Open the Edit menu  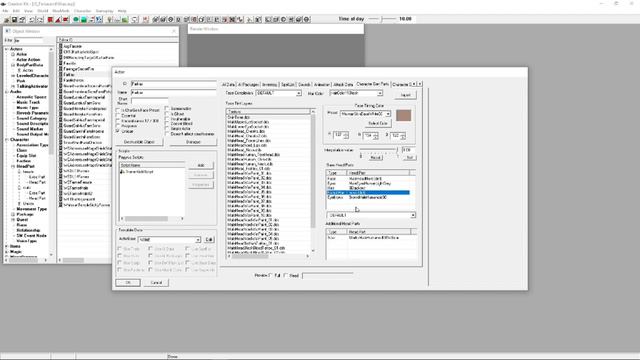coord(16,11)
